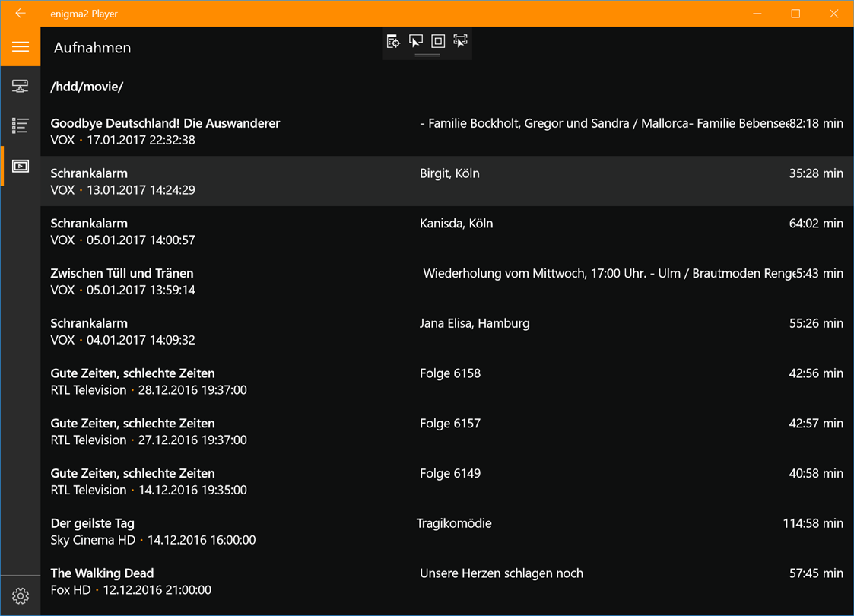Image resolution: width=854 pixels, height=616 pixels.
Task: Open the hamburger navigation menu
Action: click(21, 47)
